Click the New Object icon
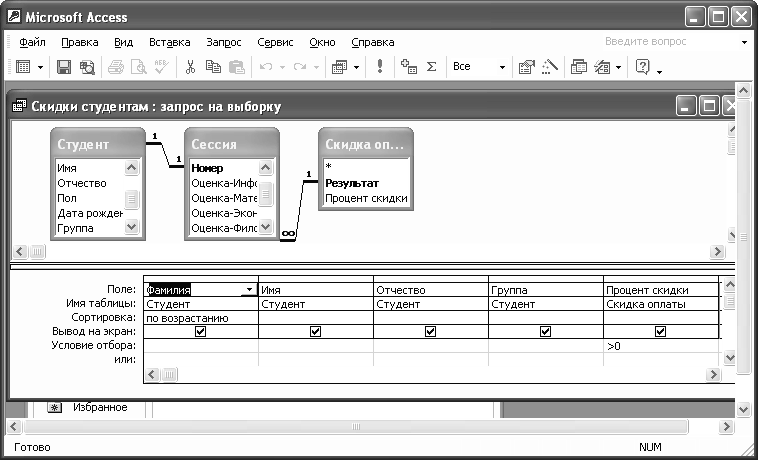758x460 pixels. coord(602,67)
